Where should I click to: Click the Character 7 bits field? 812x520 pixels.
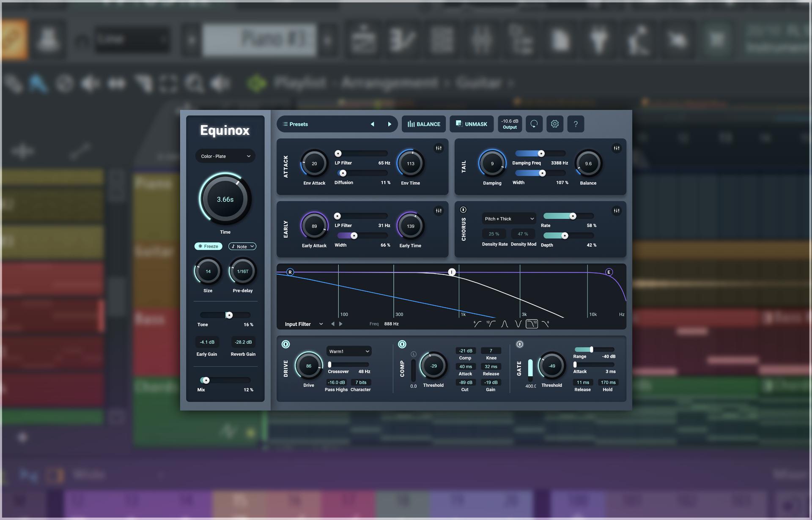point(361,382)
